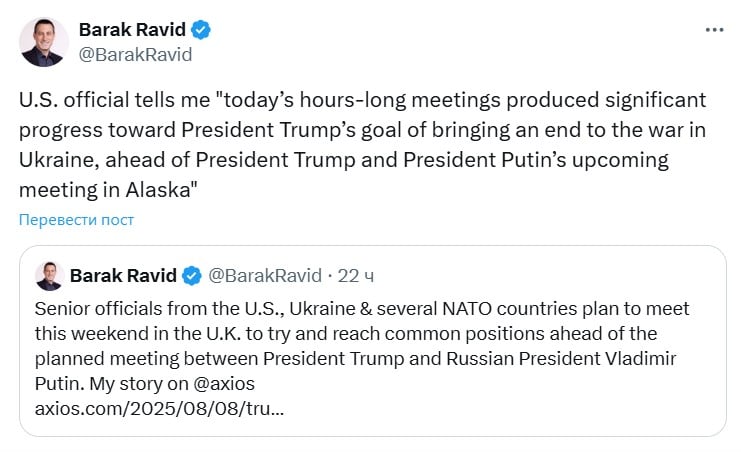Image resolution: width=741 pixels, height=452 pixels.
Task: Click the "22 ч" timestamp in the quoted post
Action: click(356, 275)
